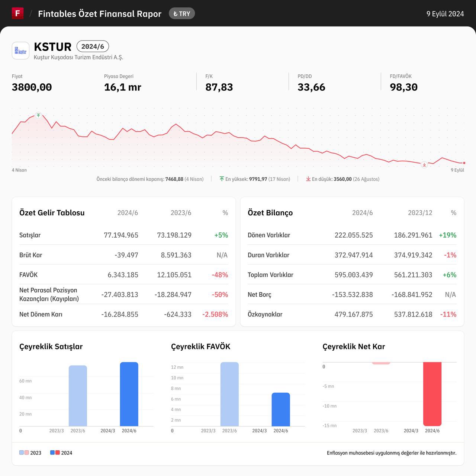
Task: Click the red end dot of the price line
Action: (x=464, y=163)
